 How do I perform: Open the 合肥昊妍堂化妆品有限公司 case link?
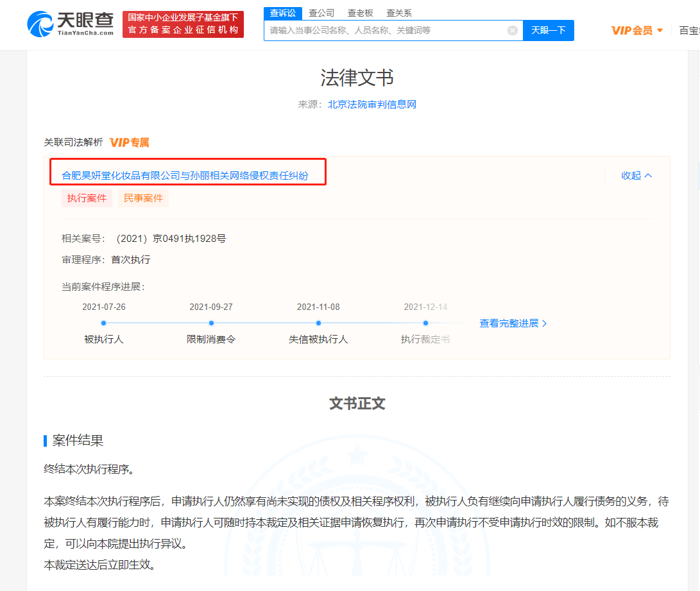pos(185,175)
